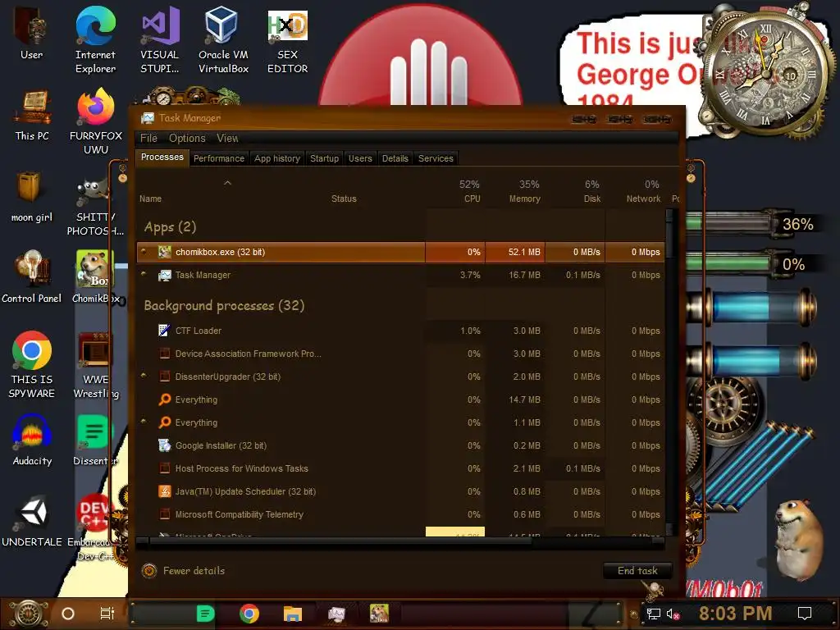Select Java(TM) Update Scheduler (32 bit)
The image size is (840, 630).
point(400,491)
